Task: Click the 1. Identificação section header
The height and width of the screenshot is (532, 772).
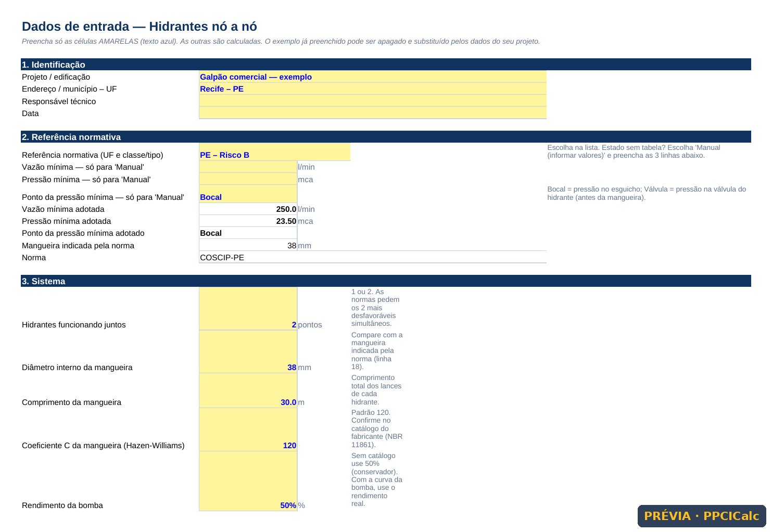Action: tap(386, 65)
